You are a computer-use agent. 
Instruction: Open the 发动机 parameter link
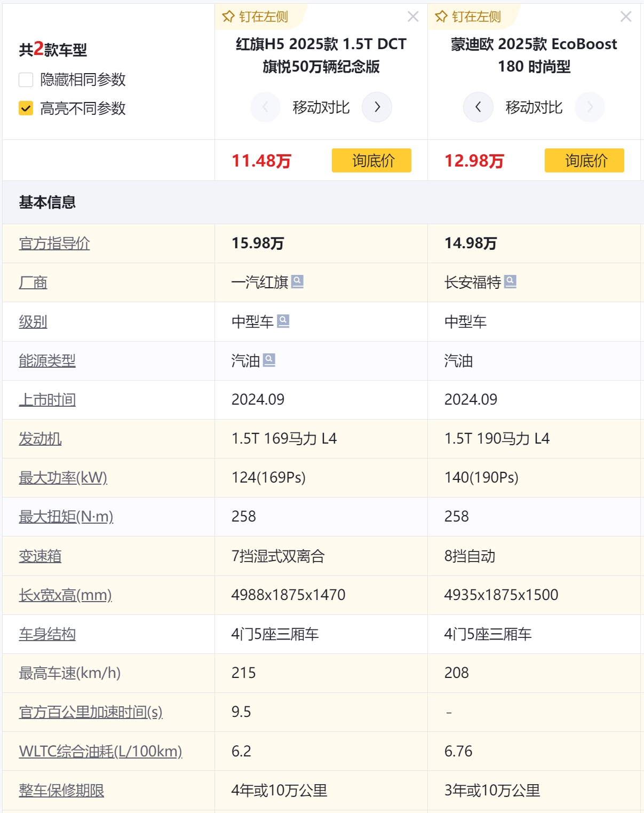coord(41,439)
